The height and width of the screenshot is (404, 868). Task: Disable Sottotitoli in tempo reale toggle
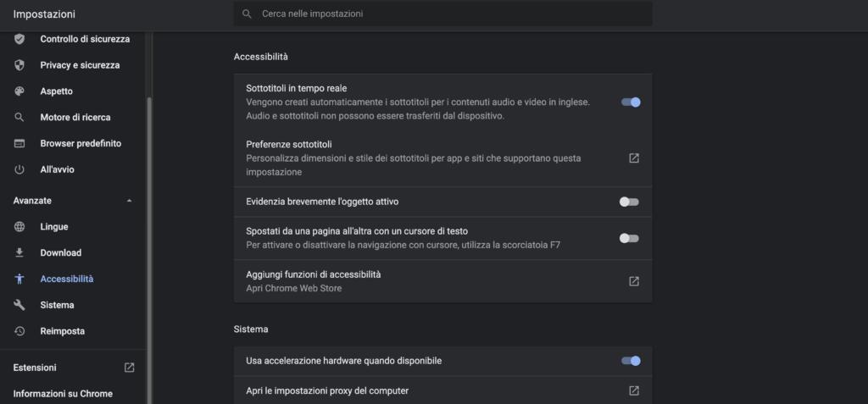coord(630,102)
